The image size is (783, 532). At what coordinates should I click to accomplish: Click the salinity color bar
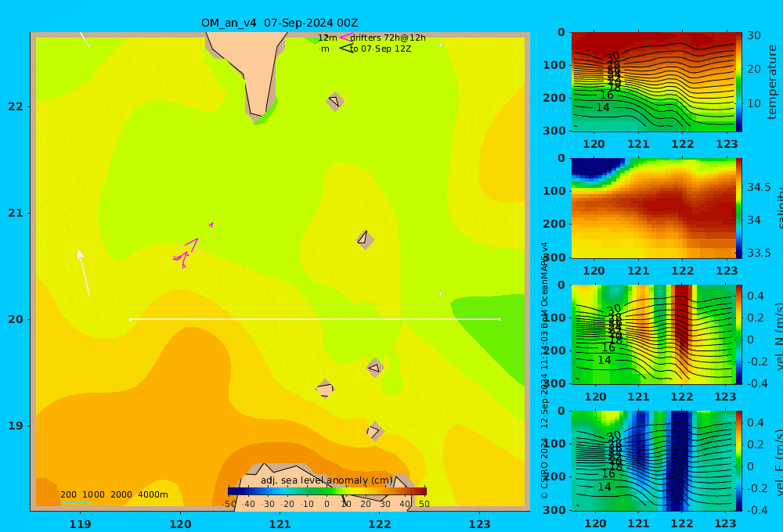(739, 208)
